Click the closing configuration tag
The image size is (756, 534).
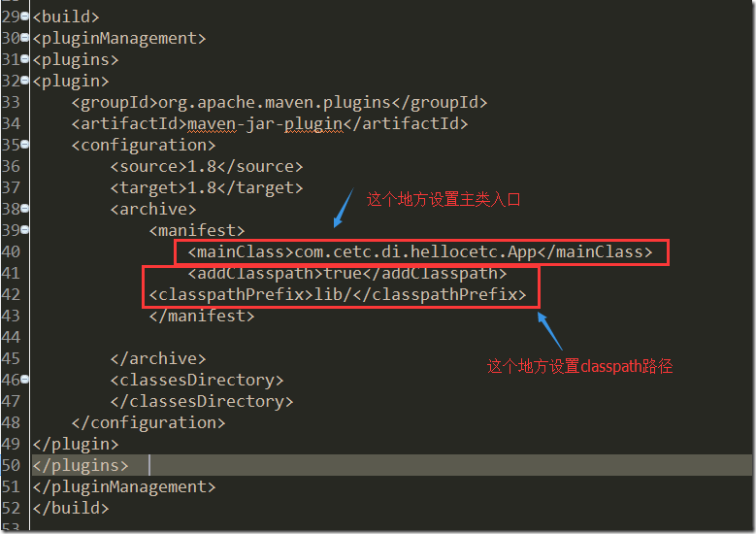(x=148, y=422)
